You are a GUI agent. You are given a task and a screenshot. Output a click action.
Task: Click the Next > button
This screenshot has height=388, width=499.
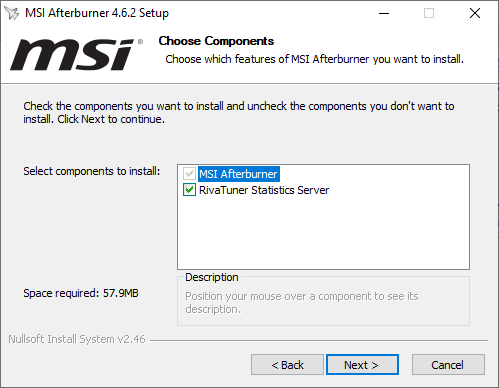[362, 365]
